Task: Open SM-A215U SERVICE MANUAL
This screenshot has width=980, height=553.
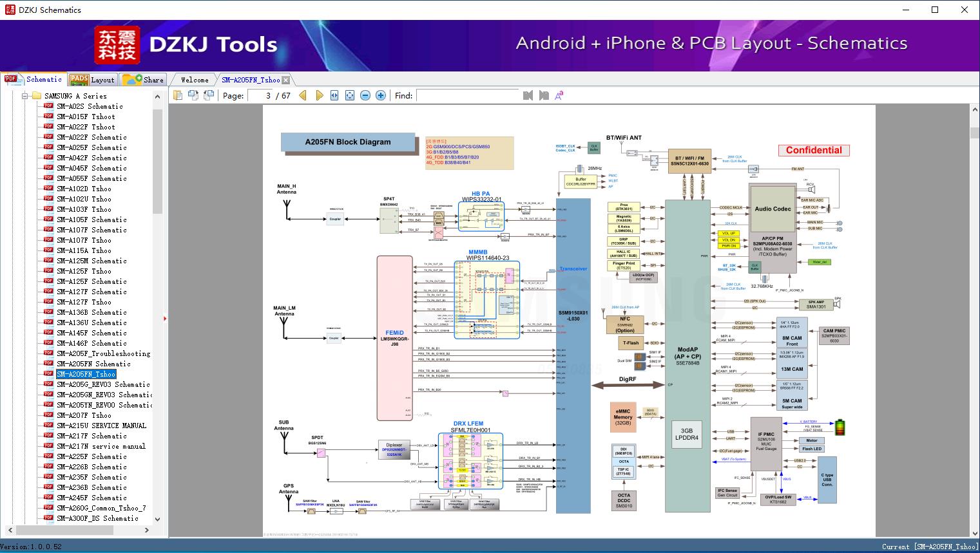Action: point(101,426)
